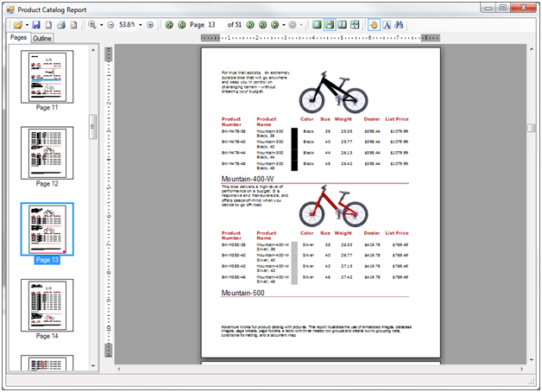The image size is (542, 392).
Task: Click the blank page setup icon
Action: click(48, 25)
